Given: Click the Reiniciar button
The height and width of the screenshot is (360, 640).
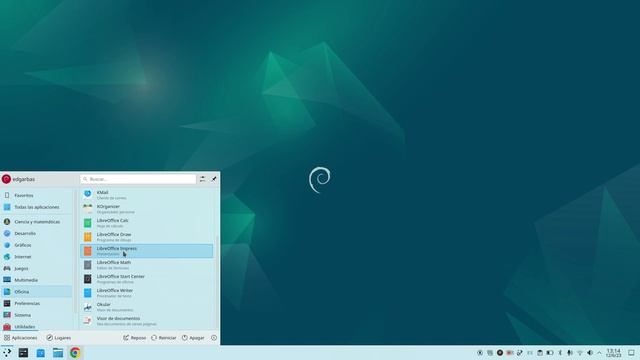Looking at the screenshot, I should (x=164, y=338).
